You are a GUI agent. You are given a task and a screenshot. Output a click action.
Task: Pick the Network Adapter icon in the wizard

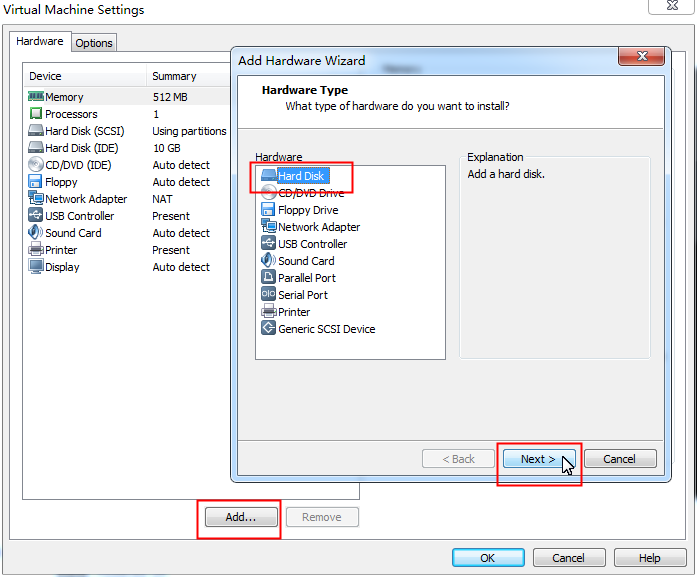[x=268, y=227]
